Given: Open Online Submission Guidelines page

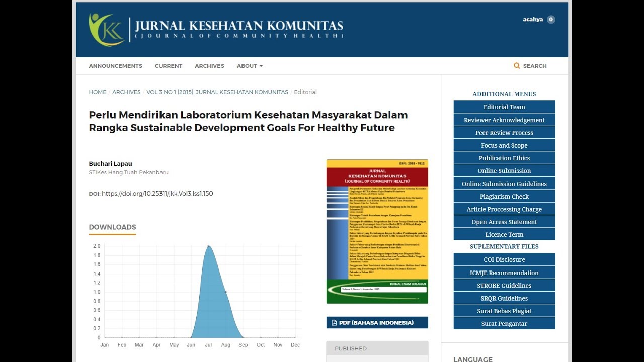Looking at the screenshot, I should [x=505, y=184].
